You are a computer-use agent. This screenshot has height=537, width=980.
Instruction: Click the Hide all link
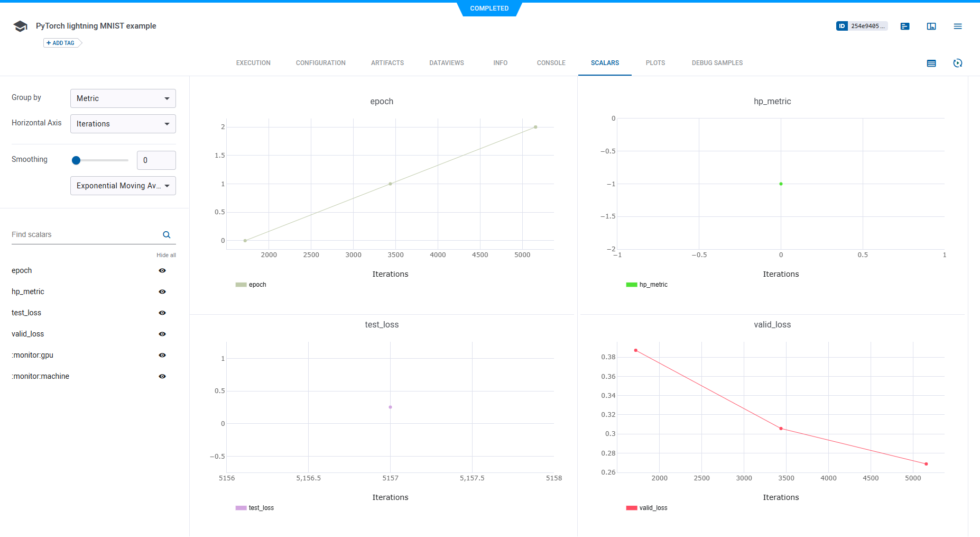coord(166,255)
